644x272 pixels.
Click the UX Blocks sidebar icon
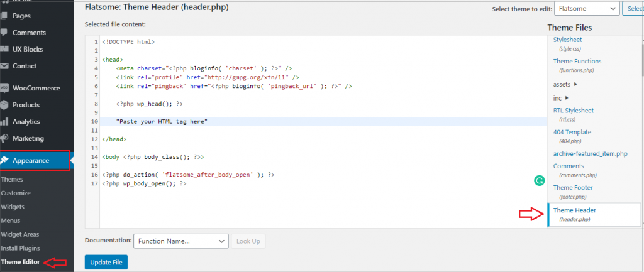[x=4, y=49]
